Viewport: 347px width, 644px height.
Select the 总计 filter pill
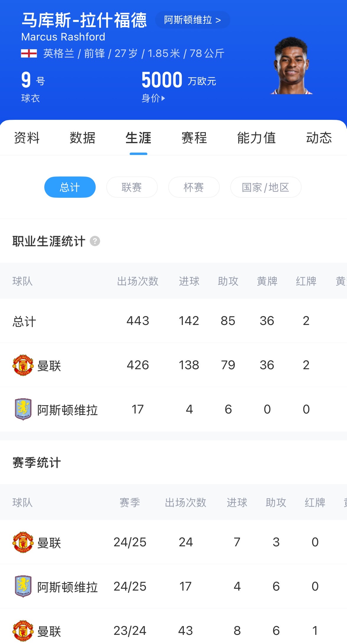click(x=70, y=187)
